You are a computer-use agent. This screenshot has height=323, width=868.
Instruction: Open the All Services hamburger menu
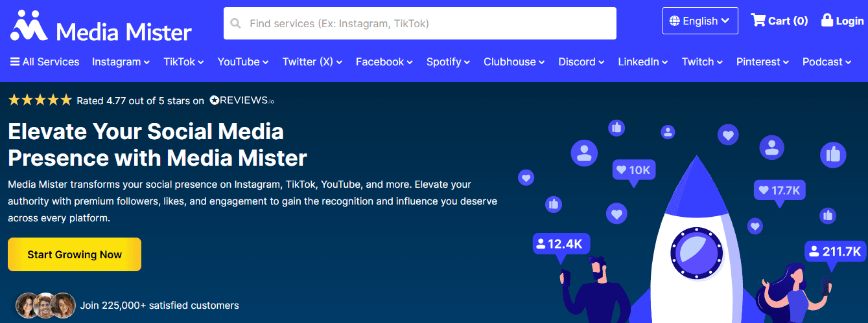(x=45, y=62)
